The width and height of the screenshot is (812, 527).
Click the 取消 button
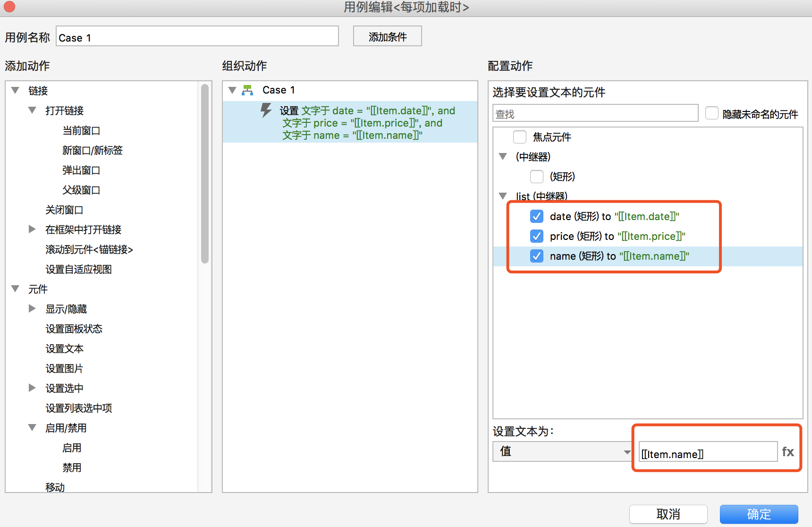coord(668,514)
